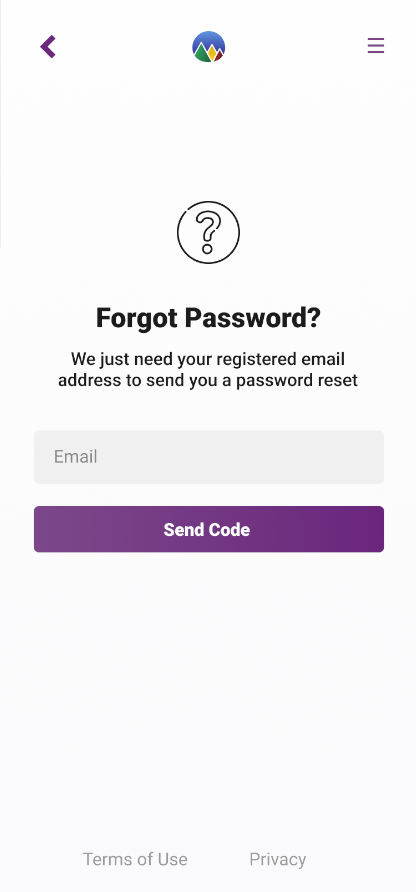Select the help question mark graphic
416x892 pixels.
pyautogui.click(x=208, y=232)
